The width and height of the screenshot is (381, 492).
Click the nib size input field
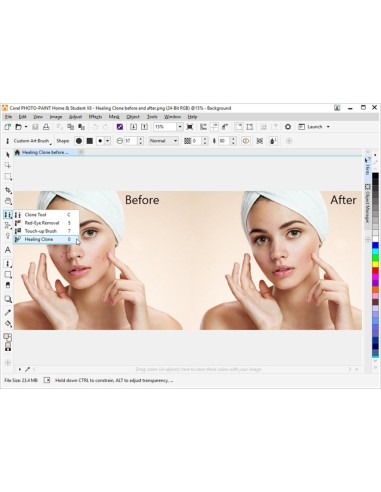pyautogui.click(x=131, y=141)
